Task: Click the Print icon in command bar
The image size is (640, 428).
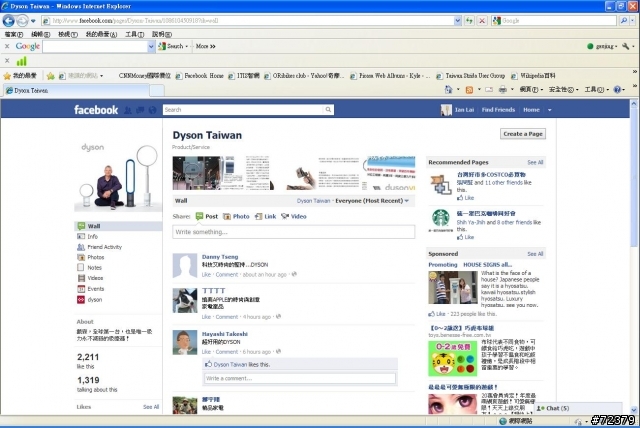Action: (x=503, y=89)
